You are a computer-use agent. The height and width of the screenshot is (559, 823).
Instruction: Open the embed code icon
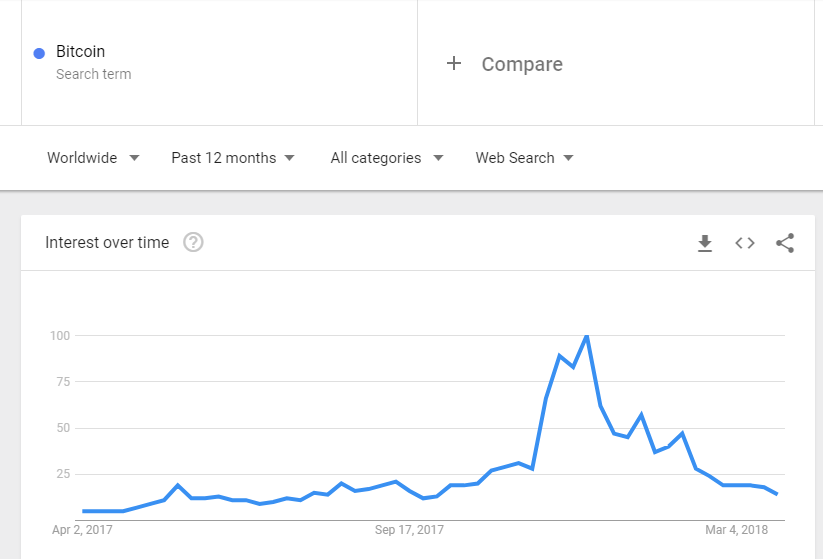(744, 243)
